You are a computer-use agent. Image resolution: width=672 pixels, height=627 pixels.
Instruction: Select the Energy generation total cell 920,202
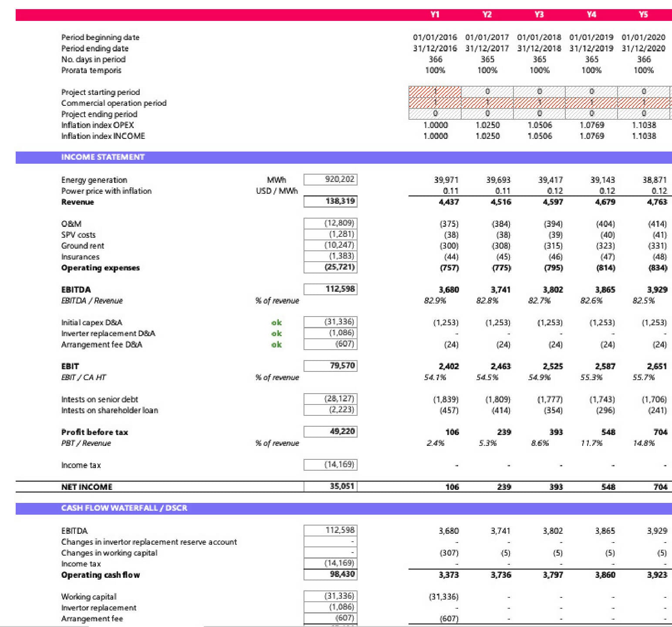click(x=331, y=179)
